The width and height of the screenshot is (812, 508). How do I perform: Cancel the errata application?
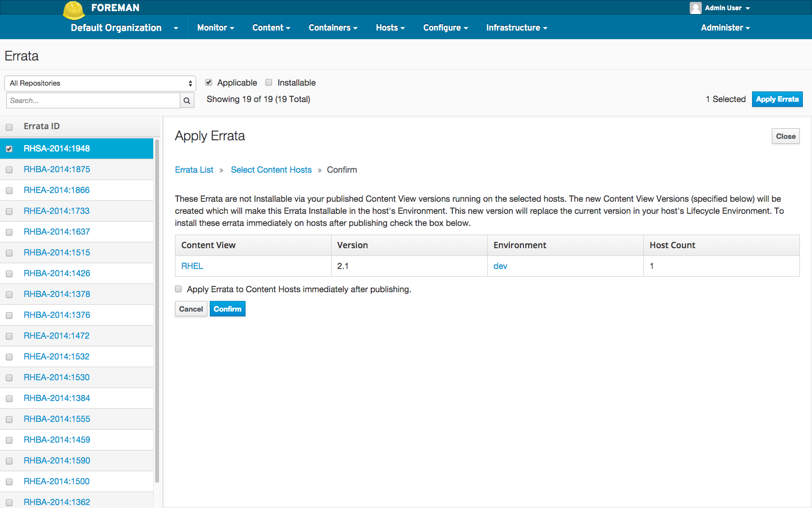point(191,309)
